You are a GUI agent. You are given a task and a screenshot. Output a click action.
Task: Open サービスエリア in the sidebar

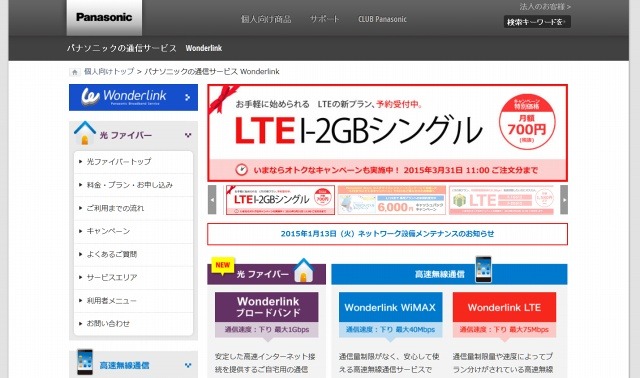[133, 278]
